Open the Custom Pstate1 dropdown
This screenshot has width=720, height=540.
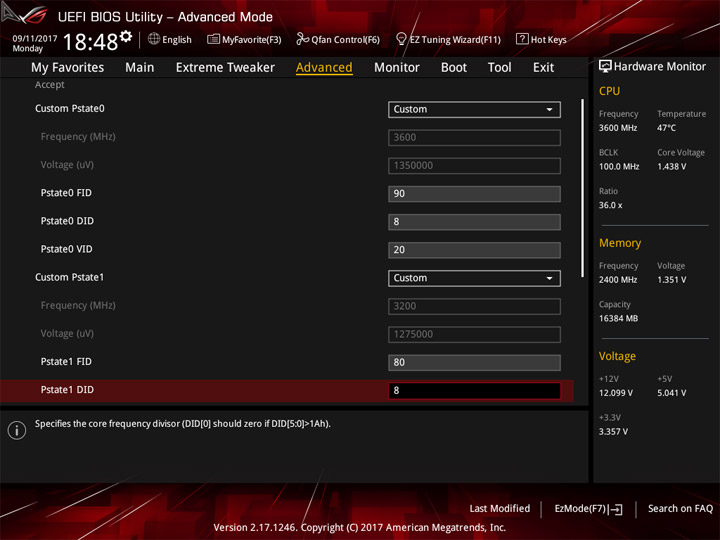coord(474,278)
